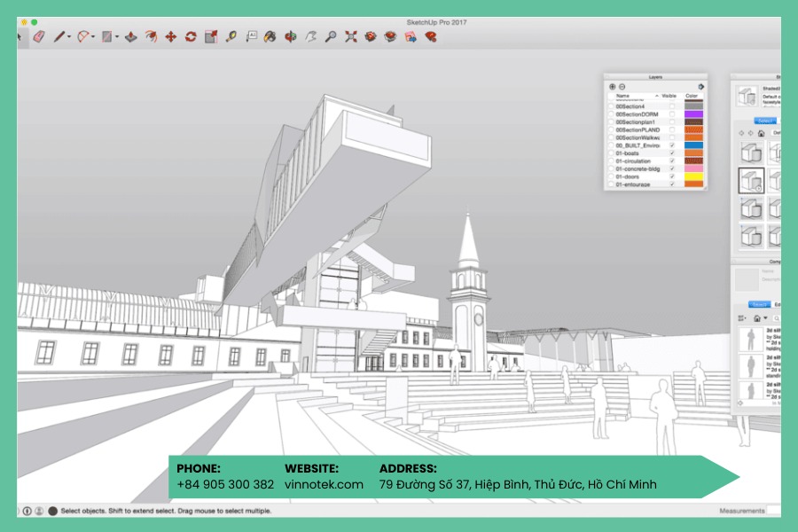Viewport: 798px width, 532px height.
Task: Click the Send to LayOut icon
Action: coord(411,36)
